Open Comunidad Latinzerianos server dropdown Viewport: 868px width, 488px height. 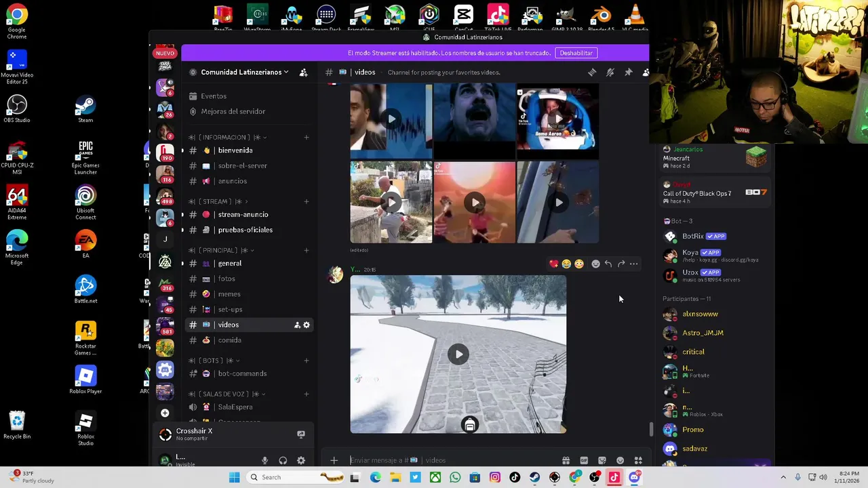point(245,72)
